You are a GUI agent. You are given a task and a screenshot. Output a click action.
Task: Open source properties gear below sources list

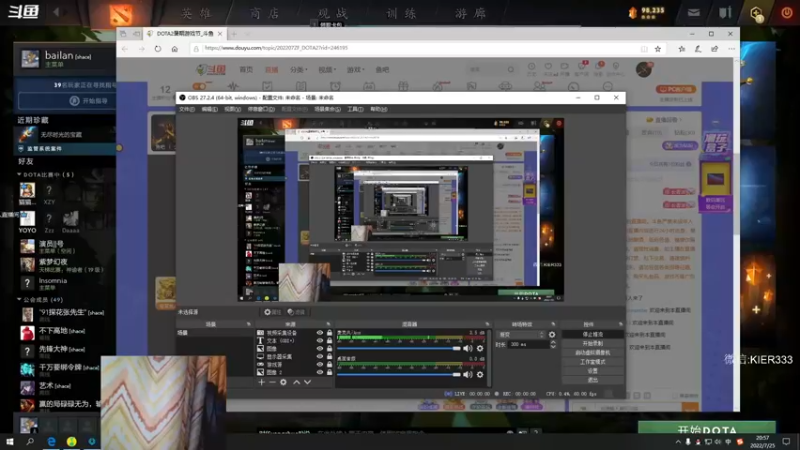[x=283, y=382]
